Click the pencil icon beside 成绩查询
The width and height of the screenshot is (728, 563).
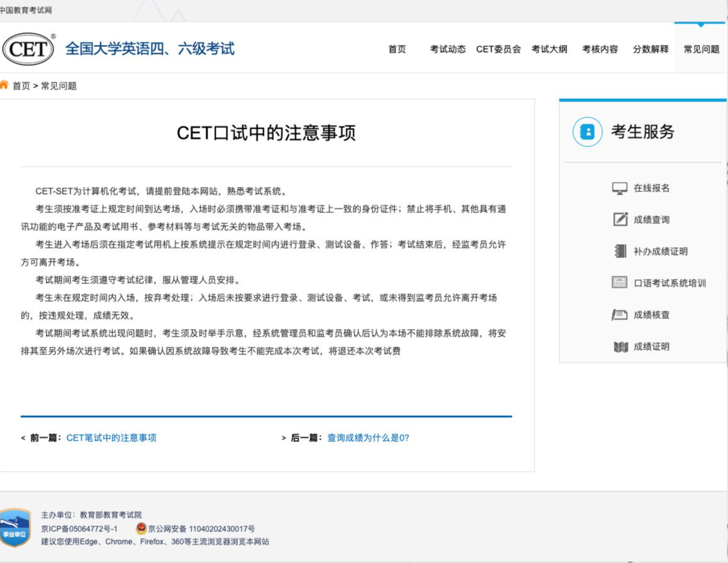pyautogui.click(x=620, y=219)
